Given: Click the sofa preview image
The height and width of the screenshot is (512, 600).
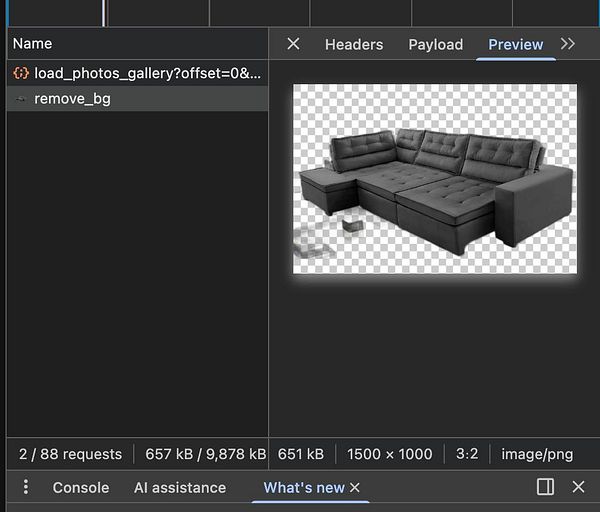Looking at the screenshot, I should tap(435, 179).
